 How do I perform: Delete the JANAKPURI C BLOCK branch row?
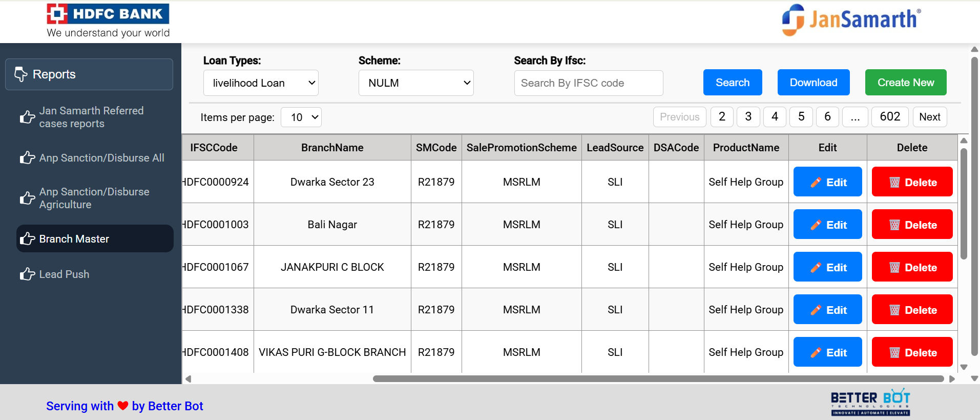tap(912, 267)
